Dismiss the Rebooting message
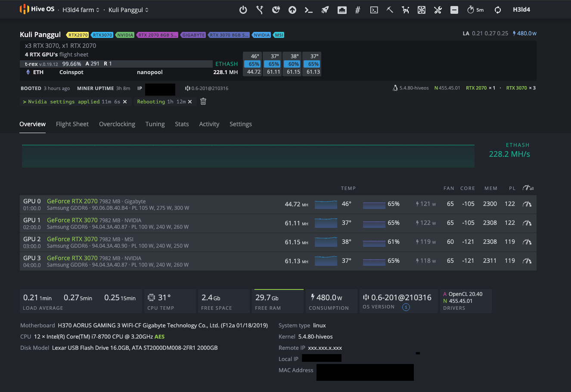 coord(190,102)
